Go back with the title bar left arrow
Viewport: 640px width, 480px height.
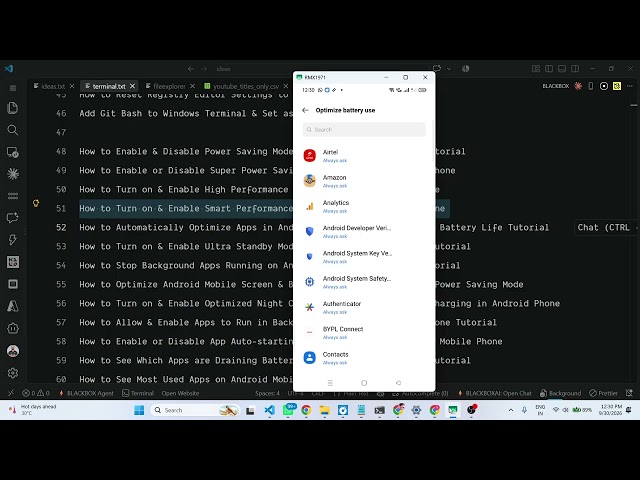[x=191, y=69]
